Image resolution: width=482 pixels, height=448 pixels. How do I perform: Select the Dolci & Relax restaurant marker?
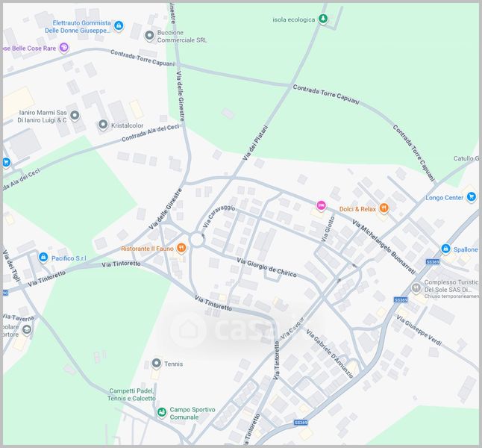(x=384, y=208)
